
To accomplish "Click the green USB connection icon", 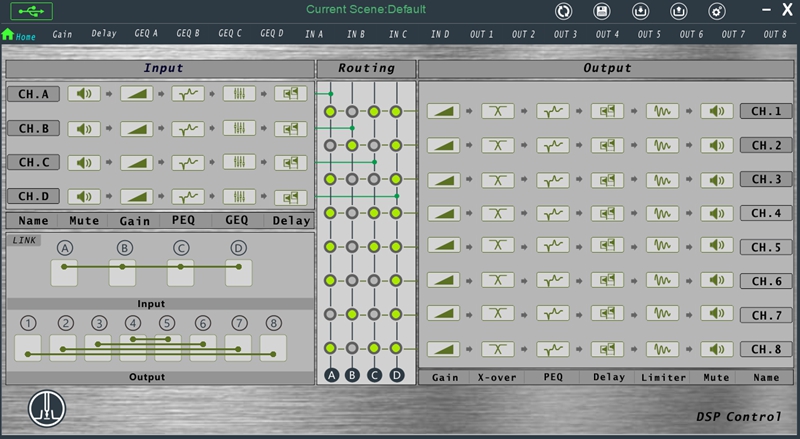I will (35, 10).
